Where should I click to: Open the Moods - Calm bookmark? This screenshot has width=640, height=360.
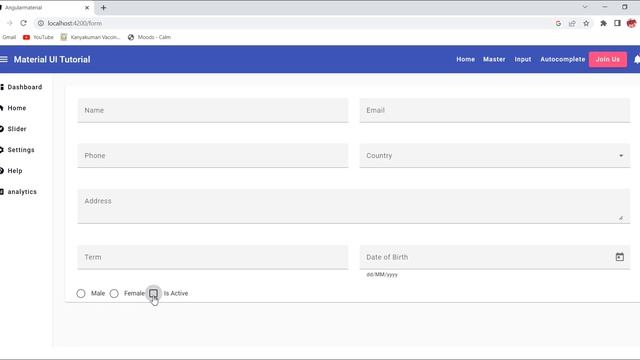pyautogui.click(x=149, y=37)
